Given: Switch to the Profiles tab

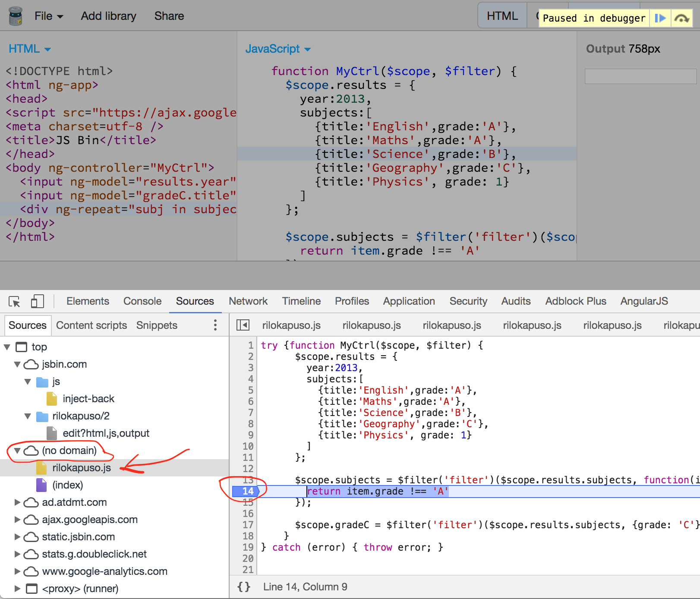Looking at the screenshot, I should click(x=352, y=301).
